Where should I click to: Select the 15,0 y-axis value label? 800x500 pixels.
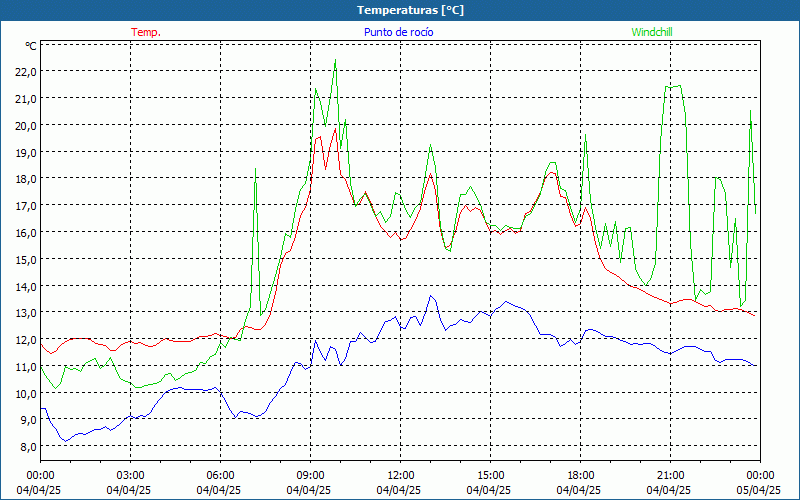click(24, 259)
